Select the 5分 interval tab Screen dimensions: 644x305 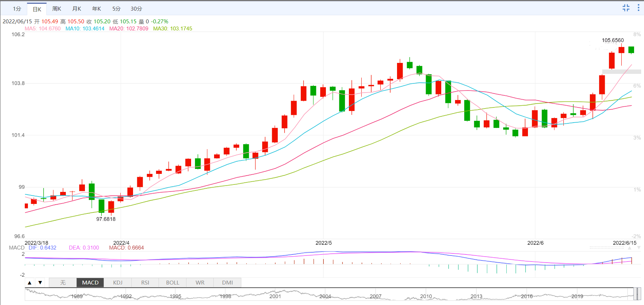click(116, 9)
